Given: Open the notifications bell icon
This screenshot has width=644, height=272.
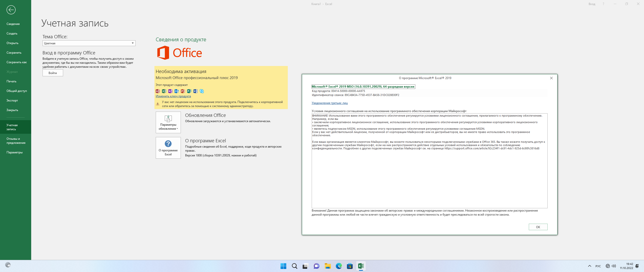Looking at the screenshot, I should click(x=637, y=266).
